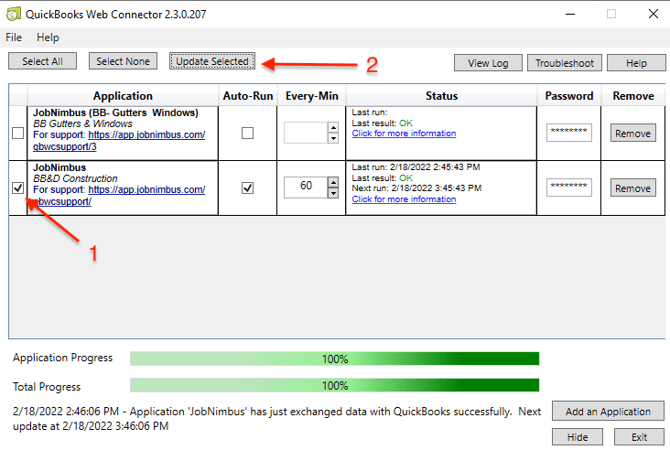Increase Every-Min value for BB Gutters & Windows
Image resolution: width=670 pixels, height=450 pixels.
point(333,128)
